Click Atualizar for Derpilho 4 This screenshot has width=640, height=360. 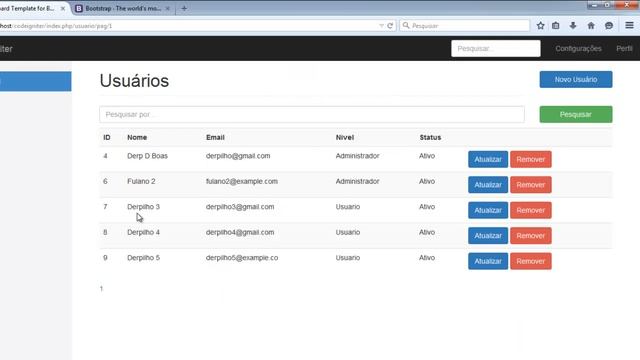(x=488, y=236)
